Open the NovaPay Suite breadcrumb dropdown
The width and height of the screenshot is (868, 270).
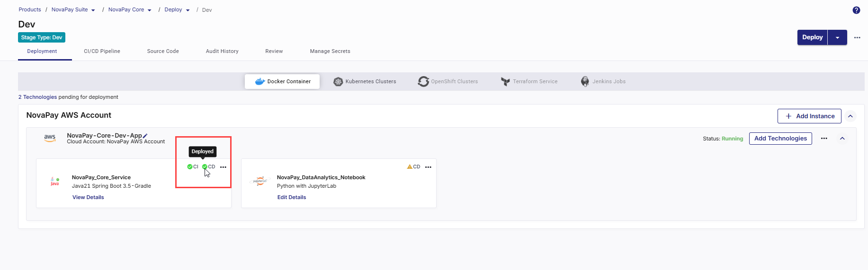[x=93, y=10]
